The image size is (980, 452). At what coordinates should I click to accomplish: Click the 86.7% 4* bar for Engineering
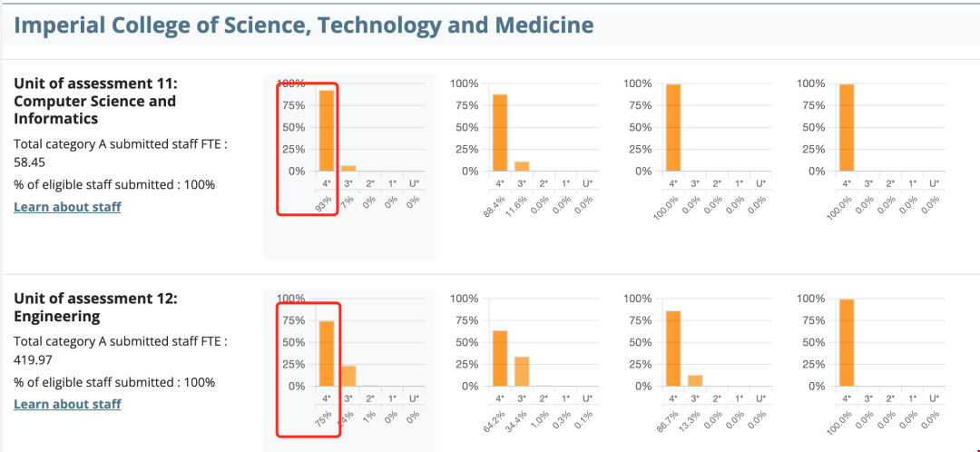click(673, 349)
